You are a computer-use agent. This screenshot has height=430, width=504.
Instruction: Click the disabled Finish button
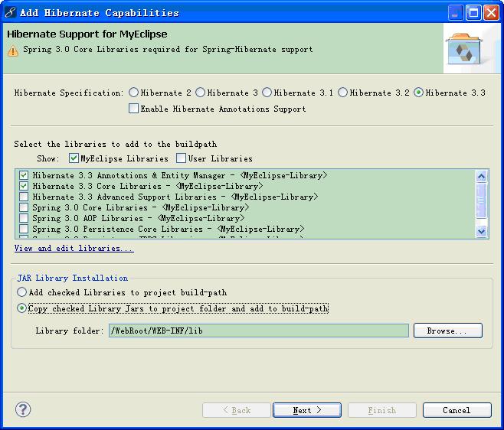382,410
